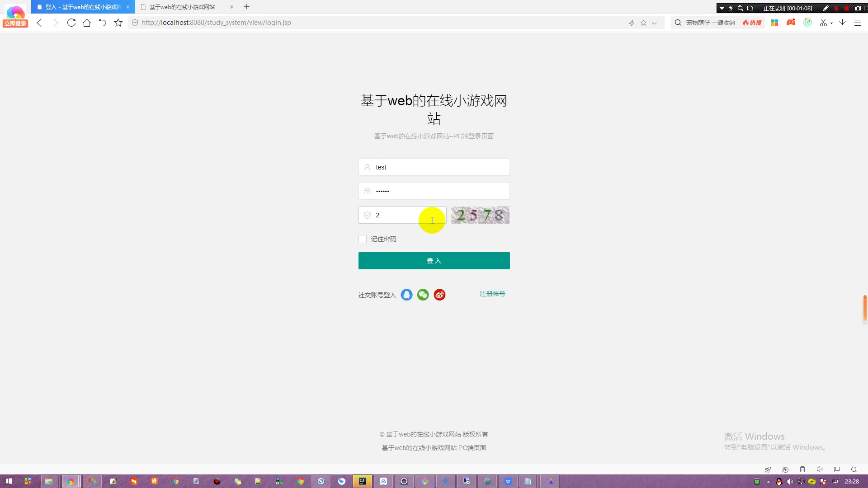
Task: Click the taskbar clock showing 23:28
Action: pyautogui.click(x=852, y=482)
